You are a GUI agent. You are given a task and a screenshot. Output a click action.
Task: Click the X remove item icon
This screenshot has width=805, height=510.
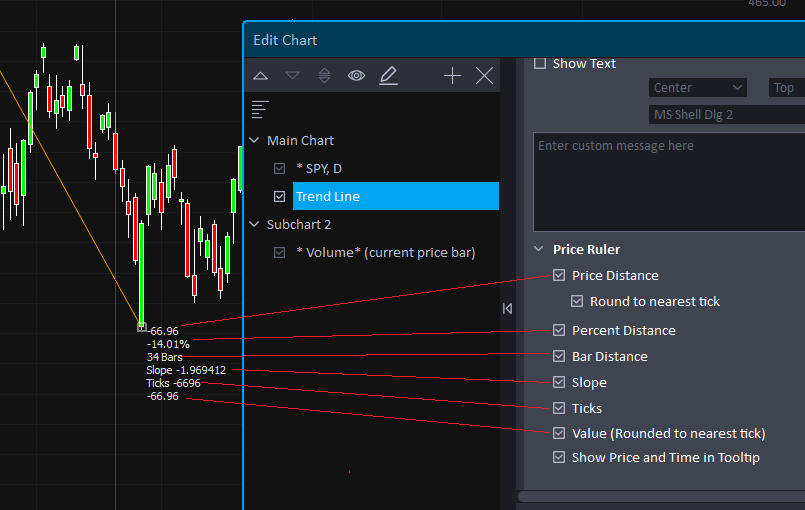coord(484,76)
